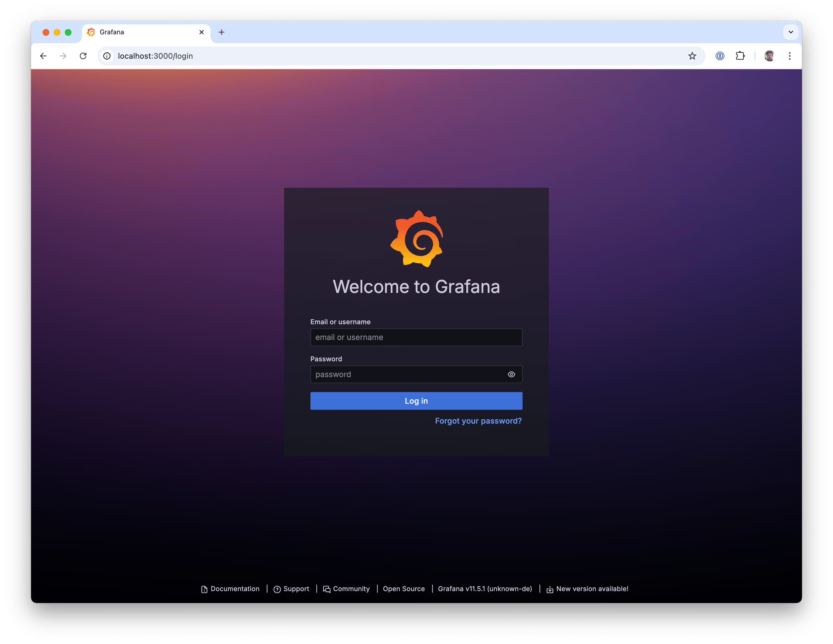Open the 1Password extension icon

(x=720, y=56)
